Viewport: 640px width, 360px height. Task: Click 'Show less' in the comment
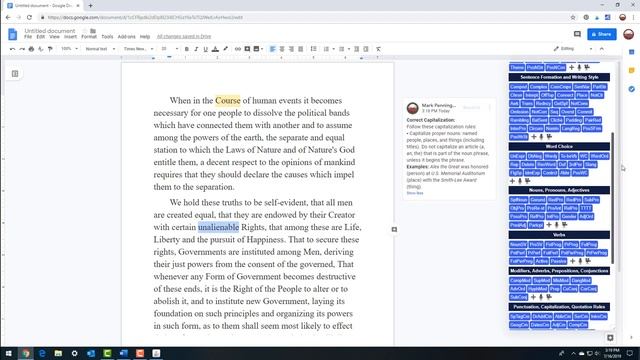(415, 193)
